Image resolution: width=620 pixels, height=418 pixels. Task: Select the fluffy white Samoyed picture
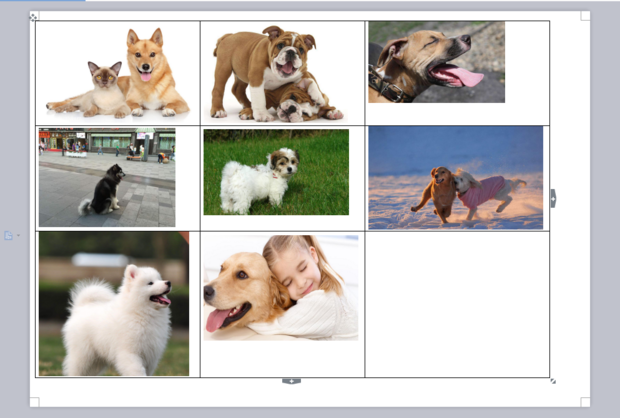(x=114, y=304)
